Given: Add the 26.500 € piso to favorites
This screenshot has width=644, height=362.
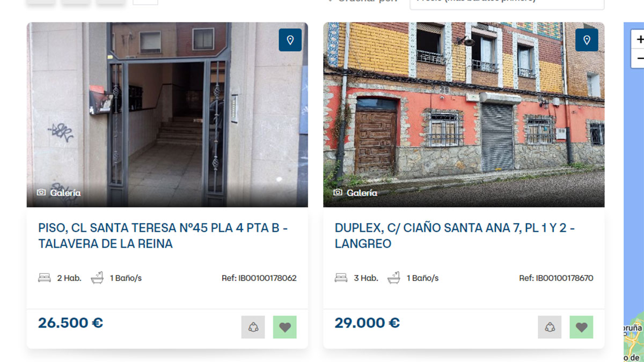Looking at the screenshot, I should point(285,327).
